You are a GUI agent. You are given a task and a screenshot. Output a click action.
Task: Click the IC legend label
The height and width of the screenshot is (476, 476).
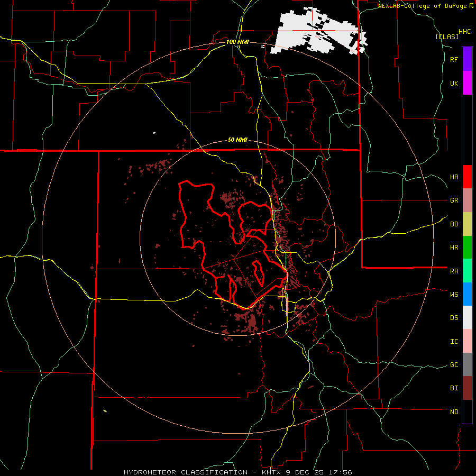point(454,341)
